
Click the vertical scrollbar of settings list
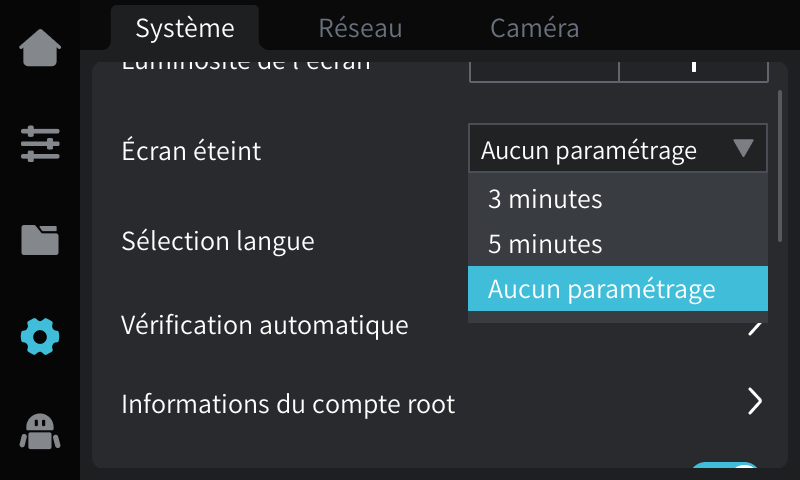point(780,166)
